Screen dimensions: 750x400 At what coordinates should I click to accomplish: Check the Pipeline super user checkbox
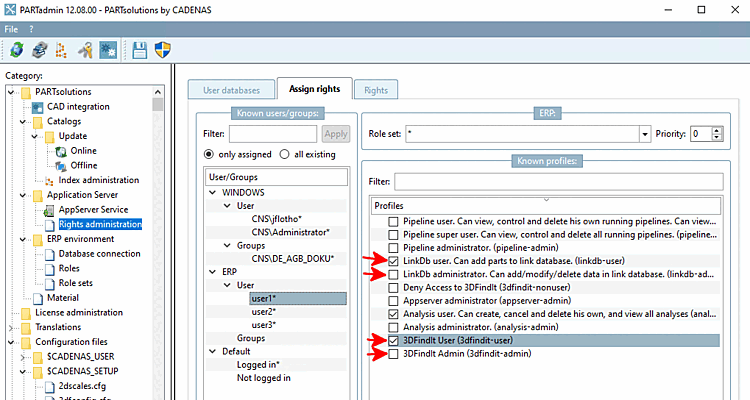393,235
